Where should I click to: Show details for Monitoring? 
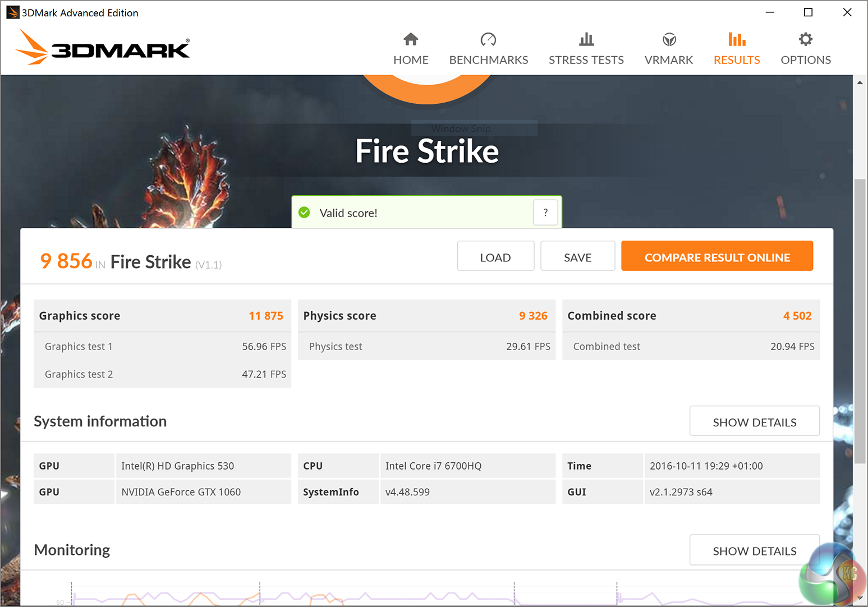pos(755,550)
